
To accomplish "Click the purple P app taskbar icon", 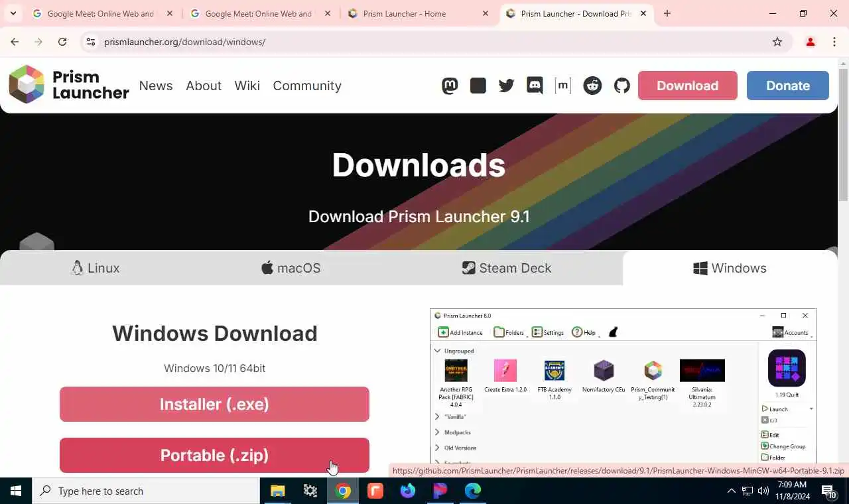I will click(x=440, y=491).
